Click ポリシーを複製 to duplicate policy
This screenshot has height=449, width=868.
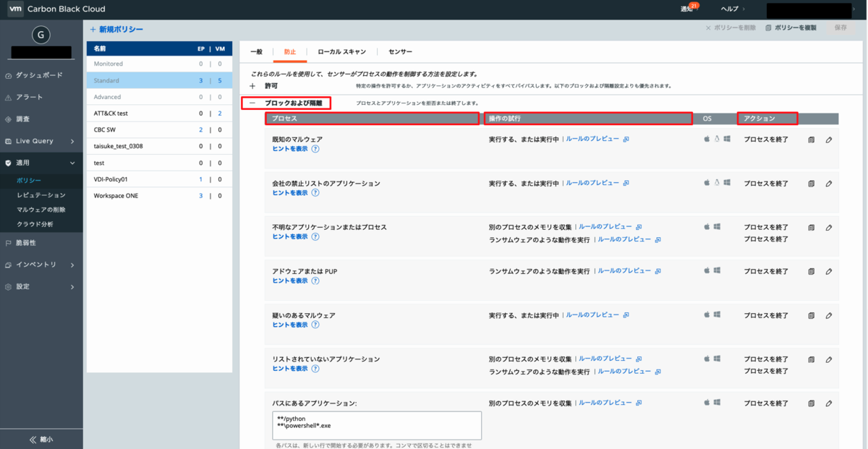[x=791, y=27]
